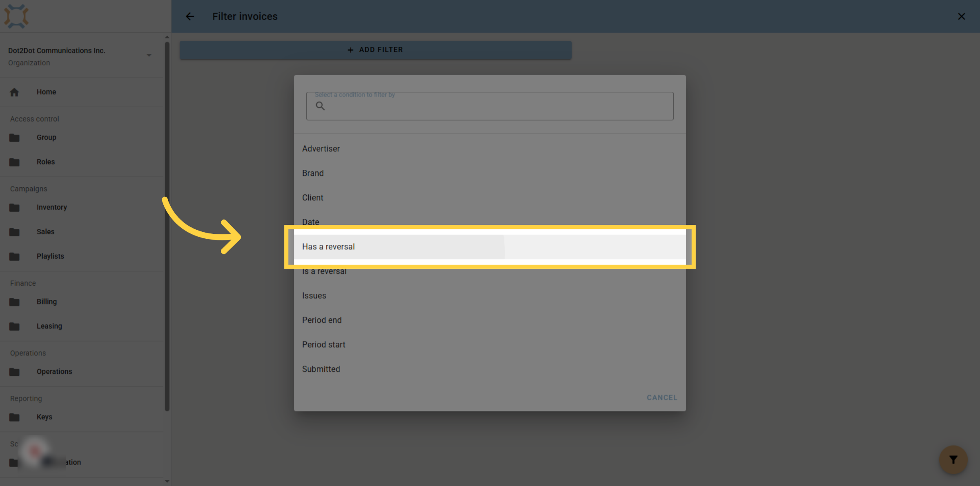
Task: Click the sidebar scroll-up arrow
Action: (167, 37)
